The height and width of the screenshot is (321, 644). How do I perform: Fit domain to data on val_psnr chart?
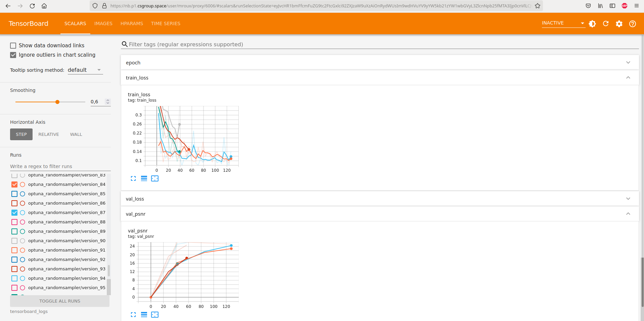click(x=155, y=315)
